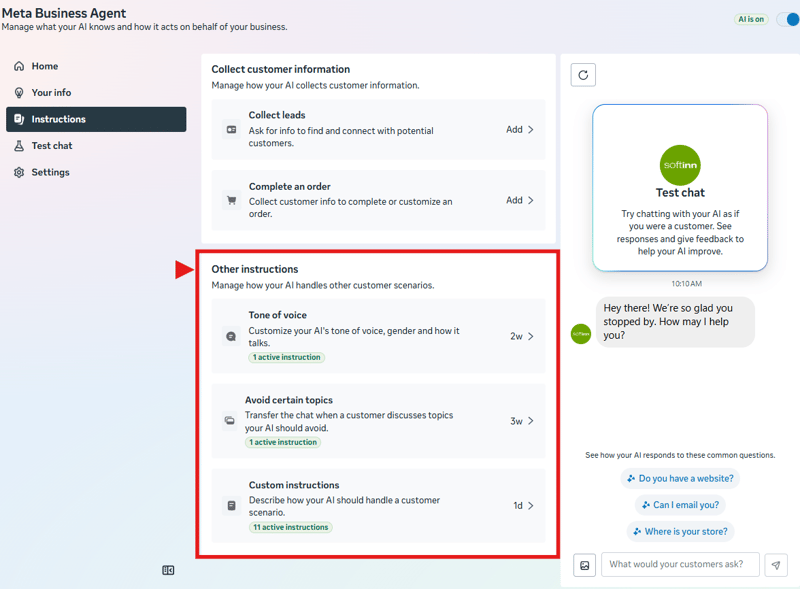Click '1 active instruction' badge under Avoid certain topics
Image resolution: width=800 pixels, height=589 pixels.
(283, 442)
